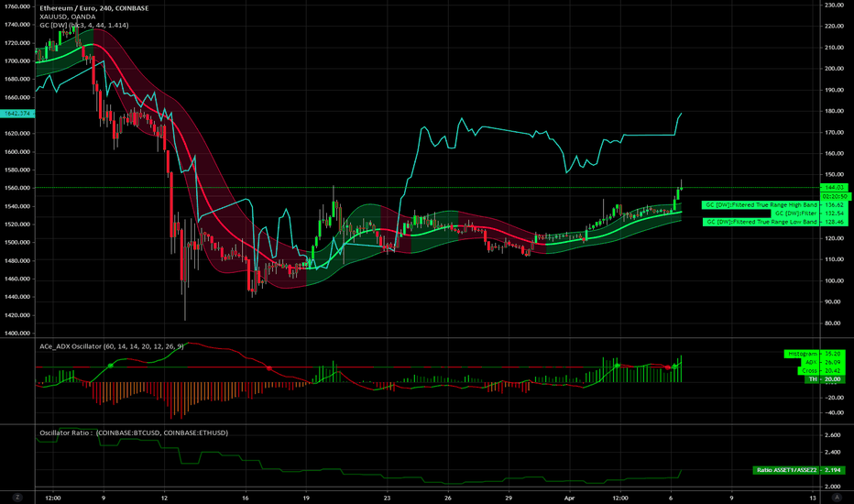Click the 1400.000 tick on left price axis
854x504 pixels.
pos(16,334)
